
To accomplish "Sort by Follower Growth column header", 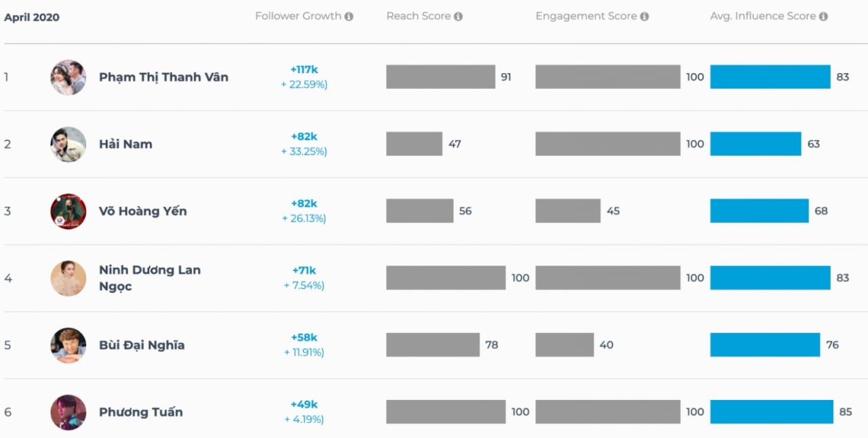I will coord(298,16).
